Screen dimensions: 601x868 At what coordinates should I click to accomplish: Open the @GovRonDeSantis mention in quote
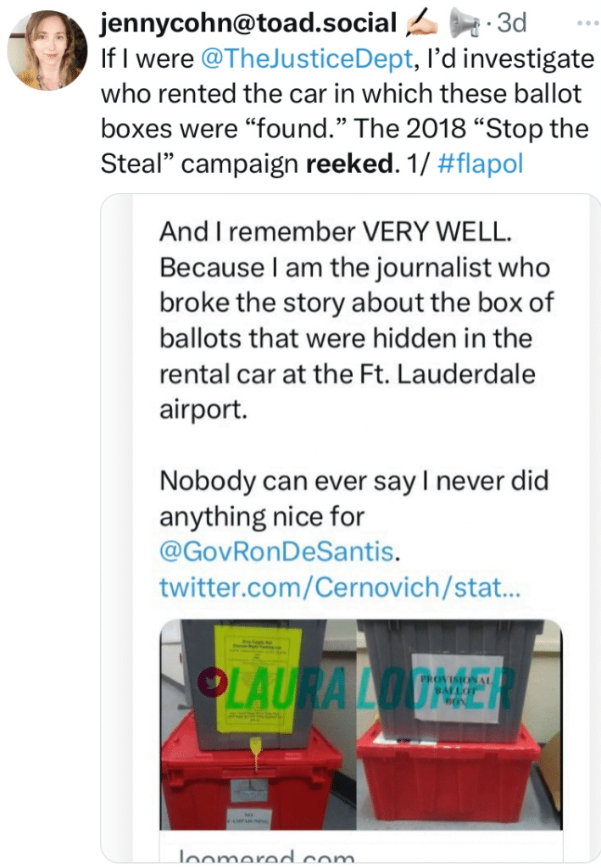(x=276, y=552)
